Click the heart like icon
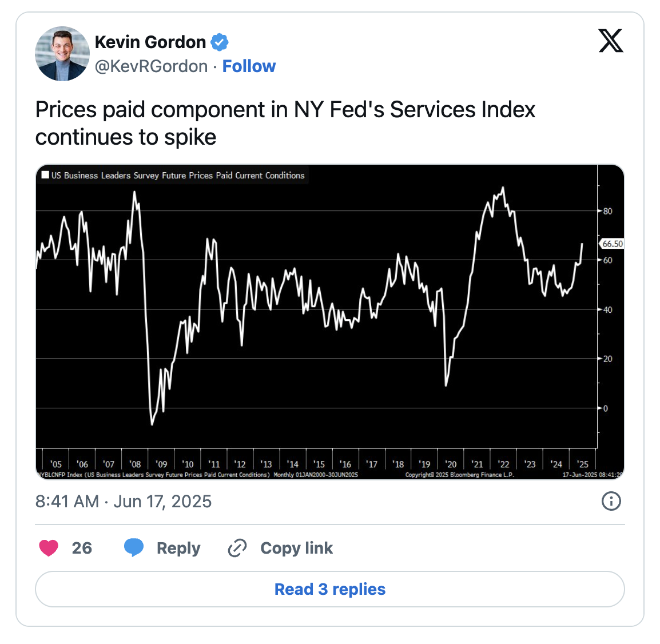Screen dimensions: 660x644 click(x=49, y=548)
